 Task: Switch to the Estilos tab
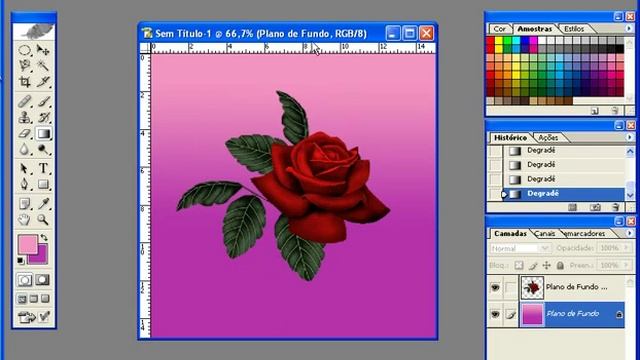point(574,29)
